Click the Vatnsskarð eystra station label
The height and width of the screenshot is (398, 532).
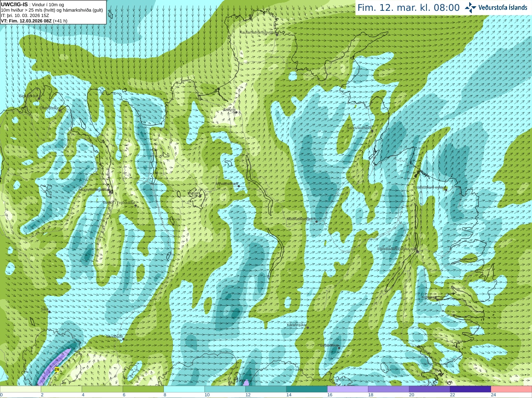coord(431,187)
